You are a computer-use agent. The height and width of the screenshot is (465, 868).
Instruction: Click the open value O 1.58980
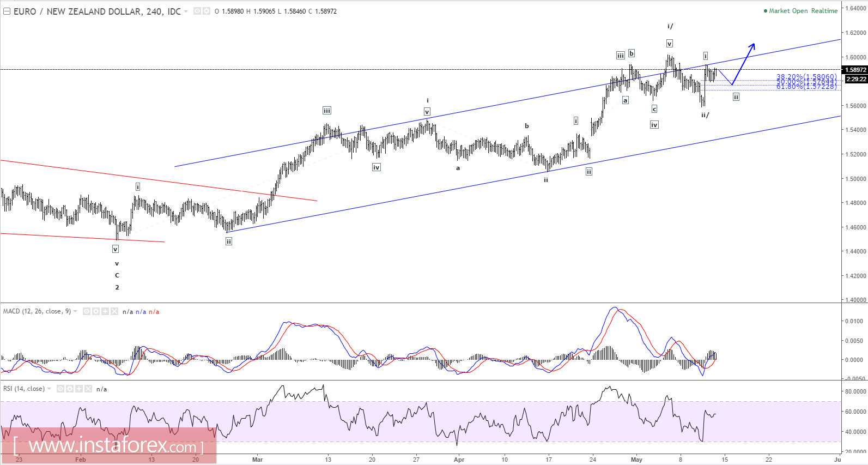tap(229, 11)
